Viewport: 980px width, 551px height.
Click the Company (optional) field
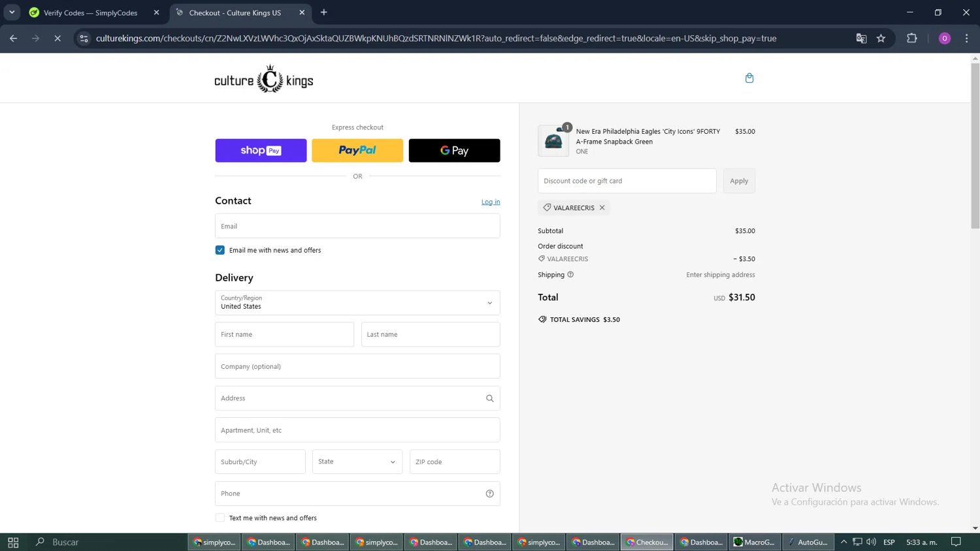click(357, 366)
